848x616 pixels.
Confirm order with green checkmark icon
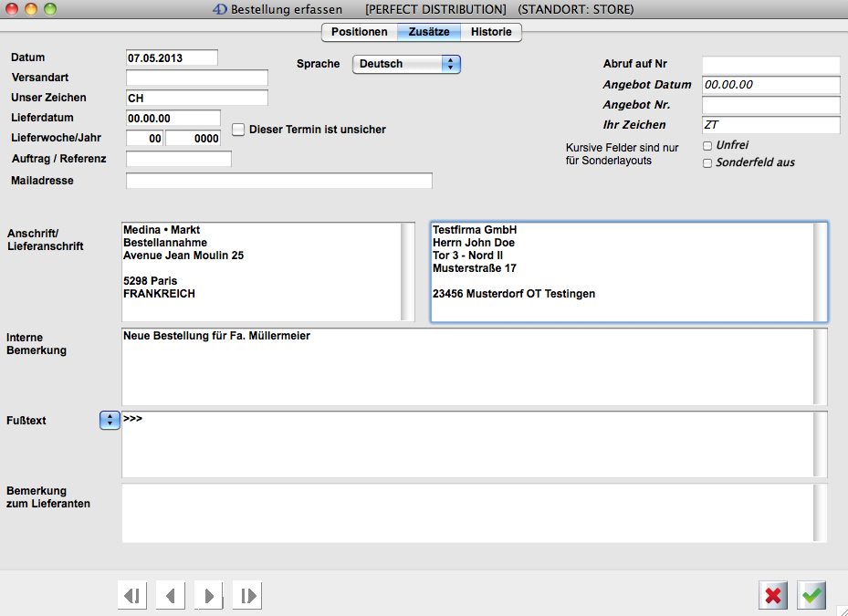811,596
